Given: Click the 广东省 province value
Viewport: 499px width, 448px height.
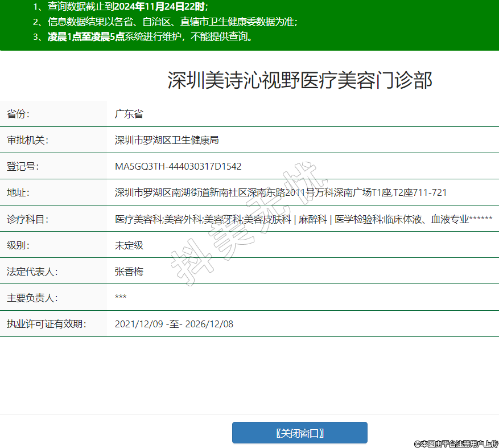Looking at the screenshot, I should click(129, 114).
